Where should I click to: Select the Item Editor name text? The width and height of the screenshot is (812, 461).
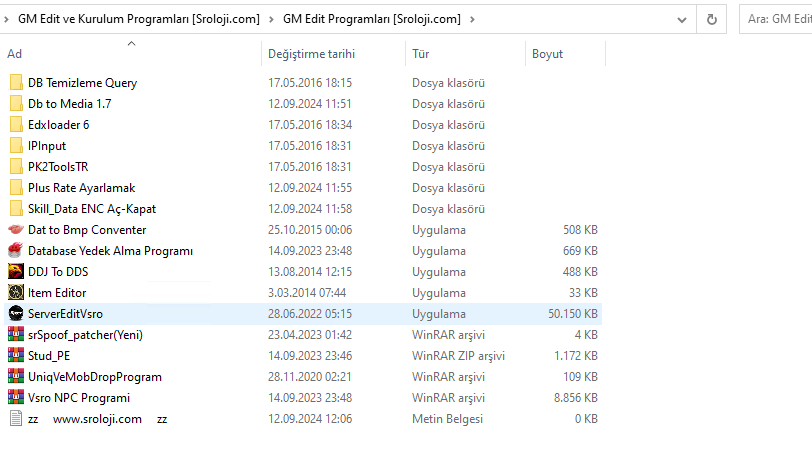(x=57, y=293)
